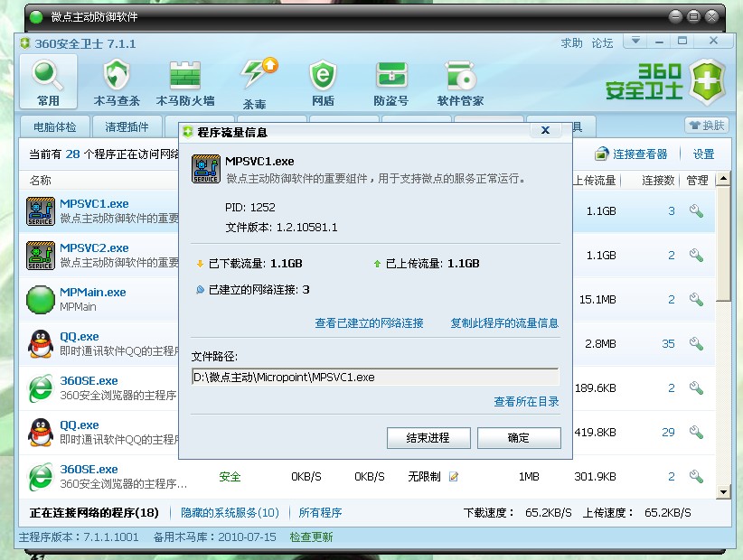Switch to 清理插件 tab

click(x=127, y=126)
